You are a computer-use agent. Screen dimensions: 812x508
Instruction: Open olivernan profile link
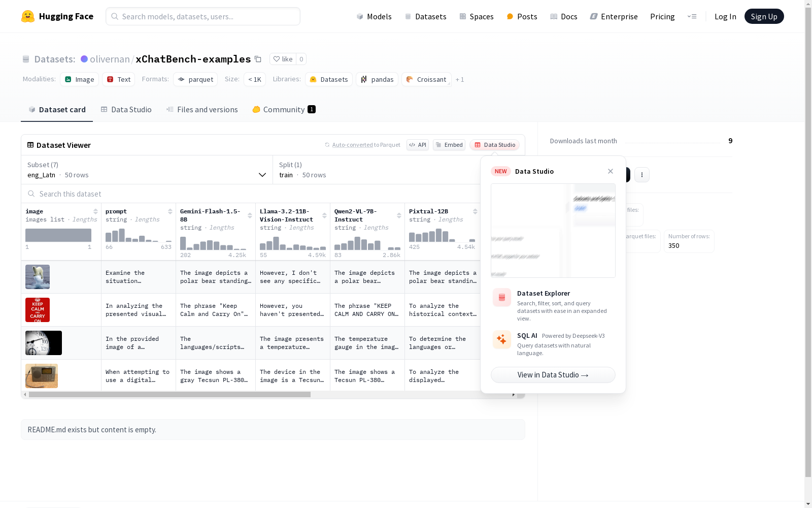[x=110, y=59]
